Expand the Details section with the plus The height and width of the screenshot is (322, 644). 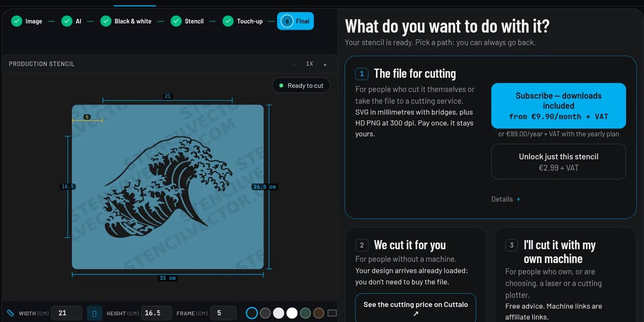(x=518, y=199)
